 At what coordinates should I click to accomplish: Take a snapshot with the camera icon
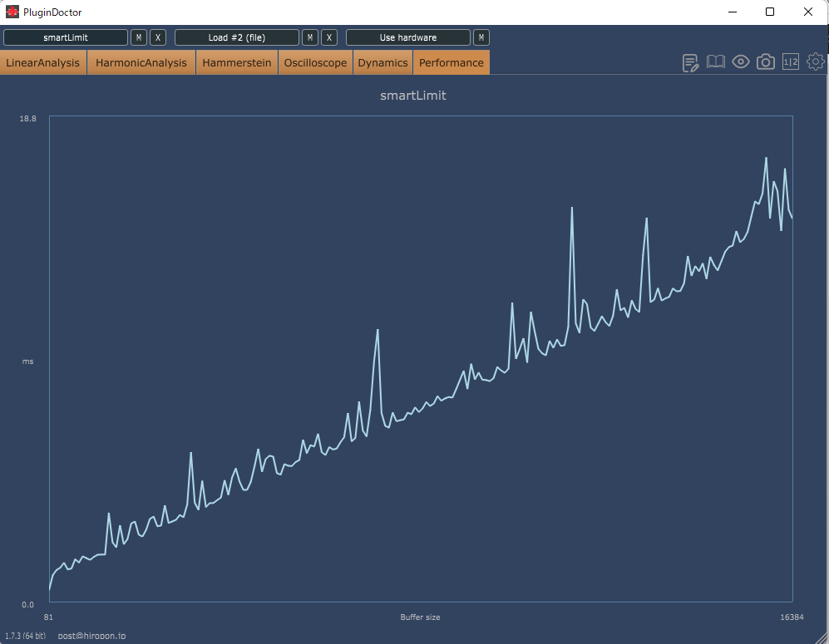[766, 61]
